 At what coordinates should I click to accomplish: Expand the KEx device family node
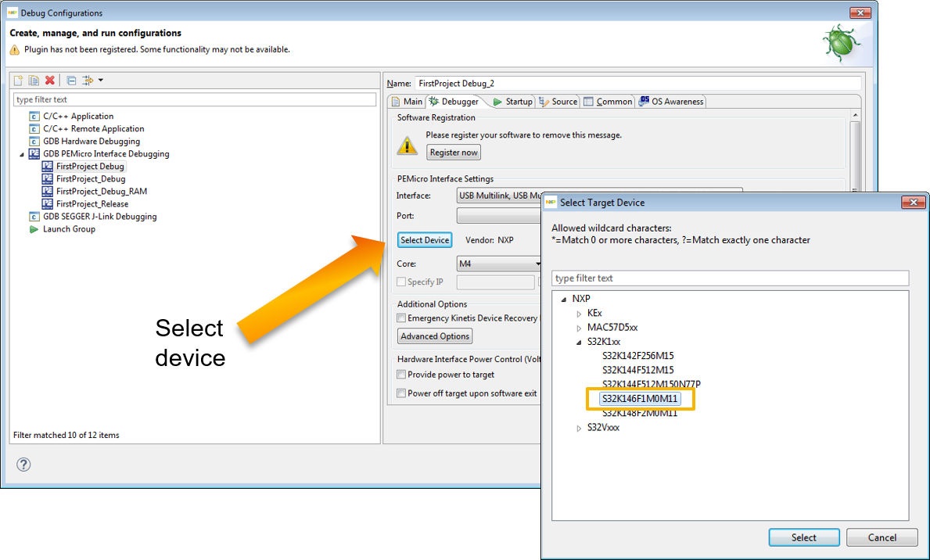point(579,314)
